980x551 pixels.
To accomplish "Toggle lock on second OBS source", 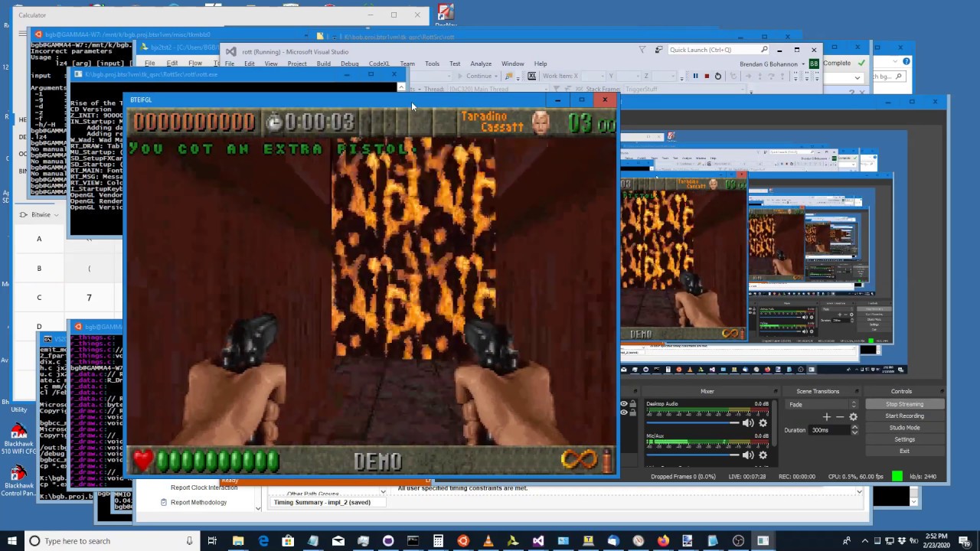I will coord(632,412).
